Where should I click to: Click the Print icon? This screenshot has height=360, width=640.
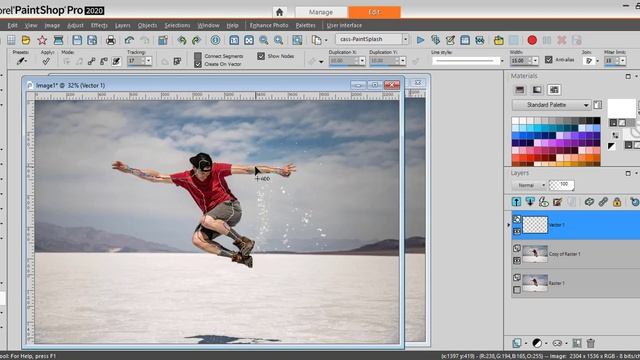(x=111, y=40)
